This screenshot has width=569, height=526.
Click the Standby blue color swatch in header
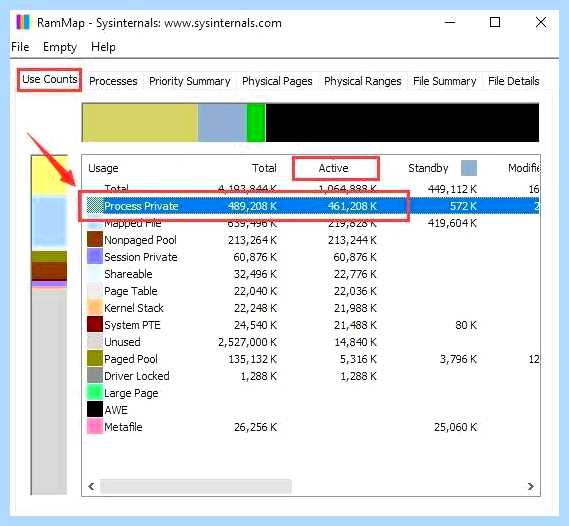click(x=468, y=168)
